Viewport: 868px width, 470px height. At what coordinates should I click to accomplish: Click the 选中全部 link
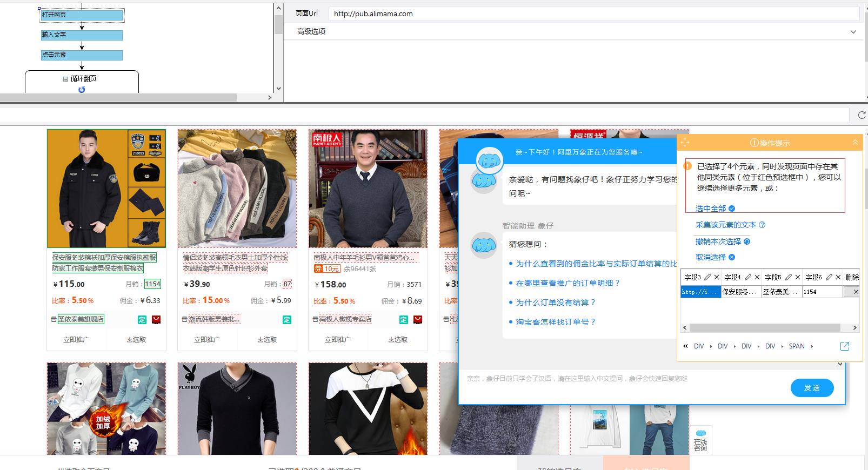[711, 209]
